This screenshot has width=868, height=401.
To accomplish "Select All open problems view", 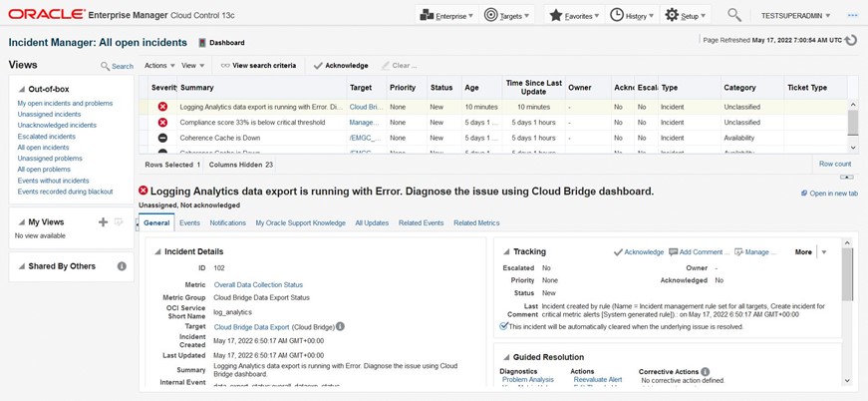I will pyautogui.click(x=44, y=170).
